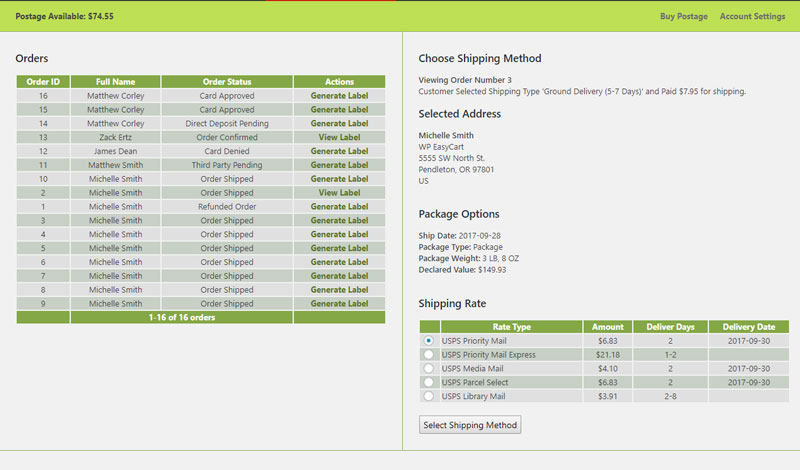Click the USPS Library Mail rate label
Screen dimensions: 800x470
(x=473, y=395)
